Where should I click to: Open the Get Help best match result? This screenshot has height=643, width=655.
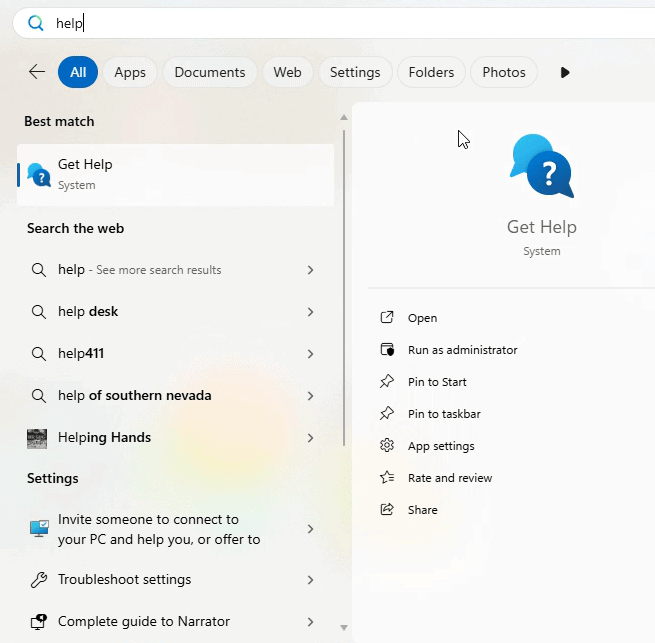point(175,175)
